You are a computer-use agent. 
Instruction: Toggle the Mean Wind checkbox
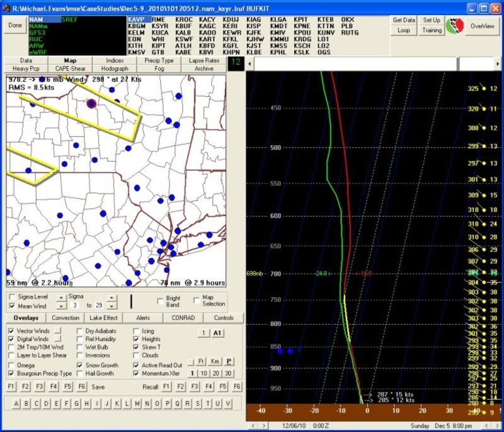point(12,306)
